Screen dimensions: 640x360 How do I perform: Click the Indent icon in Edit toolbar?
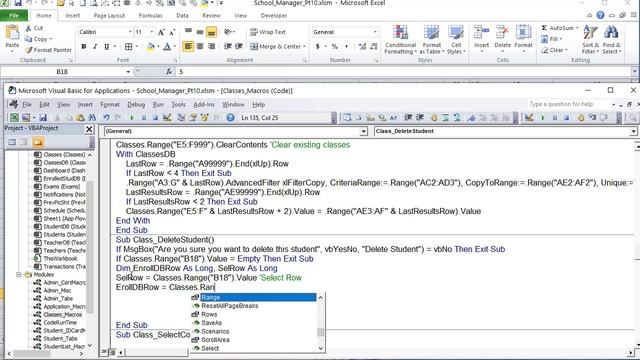click(x=408, y=118)
